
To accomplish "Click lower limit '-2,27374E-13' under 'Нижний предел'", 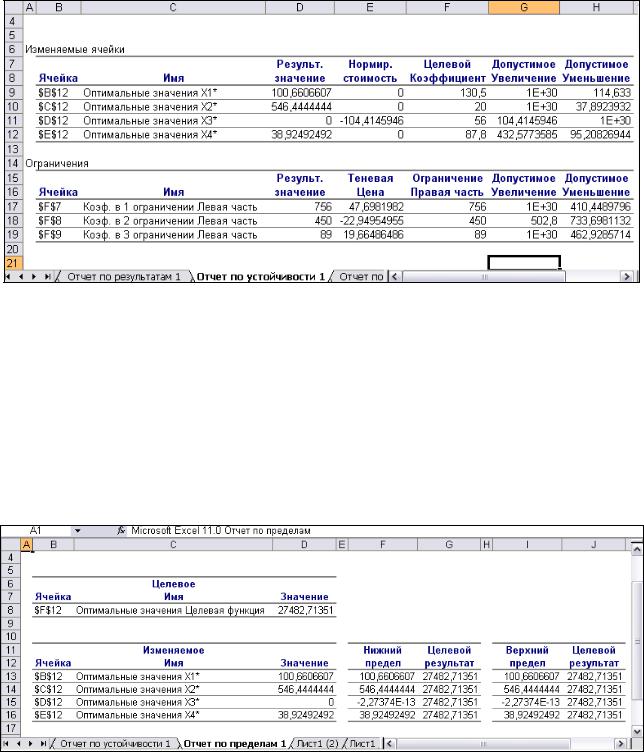I will (386, 702).
